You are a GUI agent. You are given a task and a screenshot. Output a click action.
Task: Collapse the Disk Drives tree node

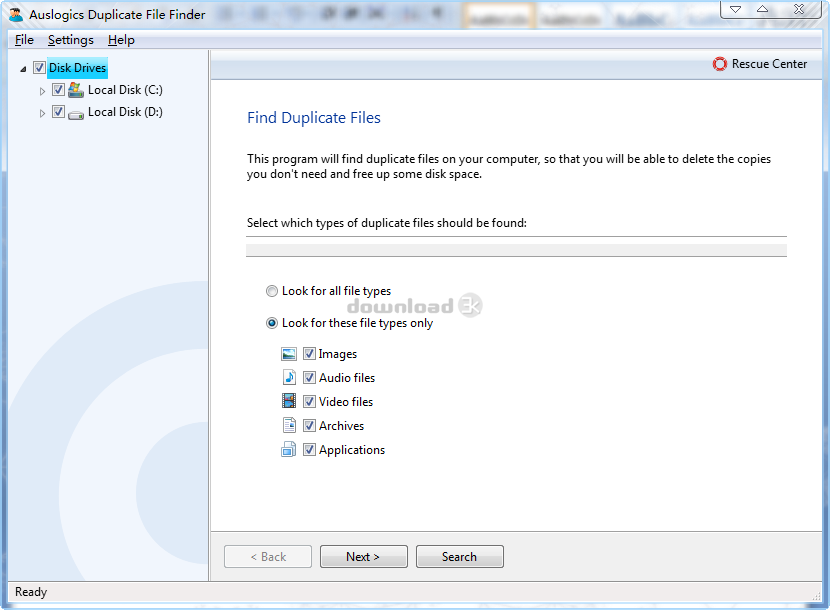pyautogui.click(x=23, y=69)
